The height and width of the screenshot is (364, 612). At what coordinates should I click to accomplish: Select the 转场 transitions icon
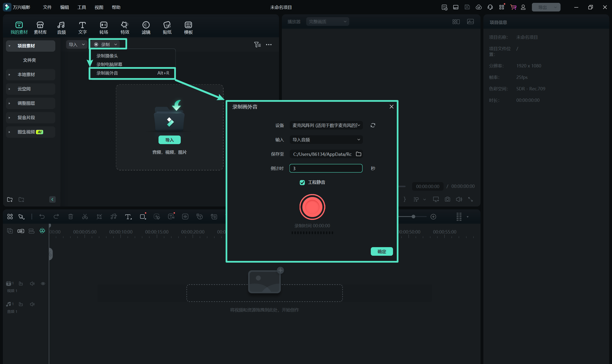104,25
